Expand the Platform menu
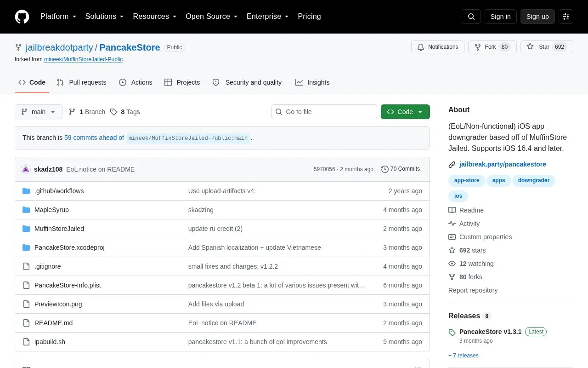Viewport: 588px width, 368px height. tap(58, 17)
